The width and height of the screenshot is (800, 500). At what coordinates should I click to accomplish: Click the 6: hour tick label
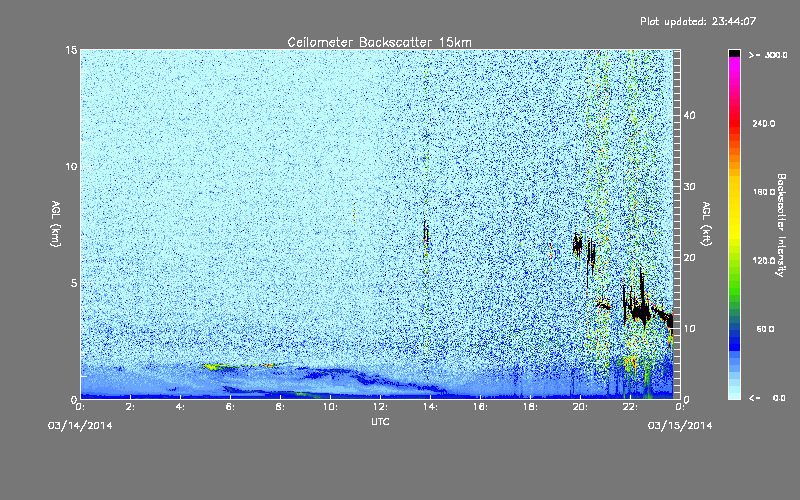click(231, 407)
